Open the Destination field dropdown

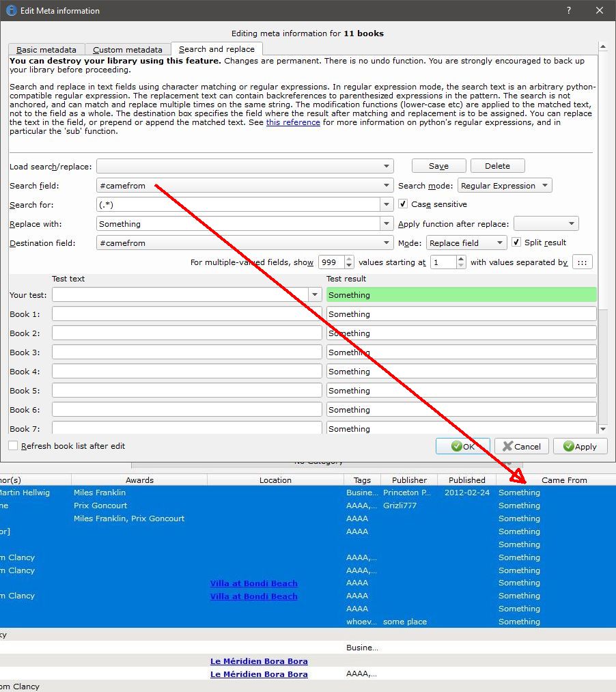coord(245,243)
